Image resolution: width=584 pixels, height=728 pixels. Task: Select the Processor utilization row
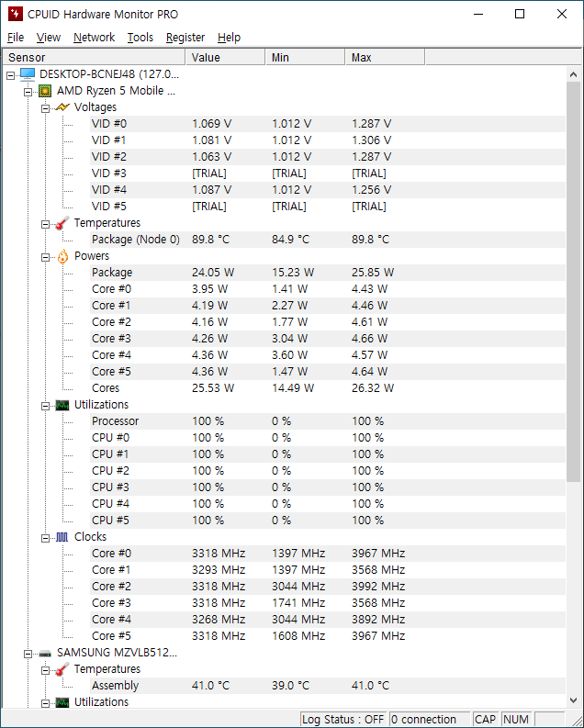click(x=328, y=421)
